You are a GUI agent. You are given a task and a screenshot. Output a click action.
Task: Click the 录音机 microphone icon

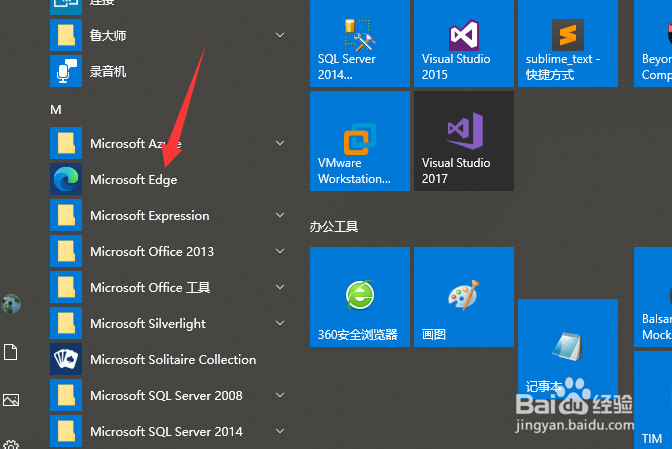tap(66, 71)
